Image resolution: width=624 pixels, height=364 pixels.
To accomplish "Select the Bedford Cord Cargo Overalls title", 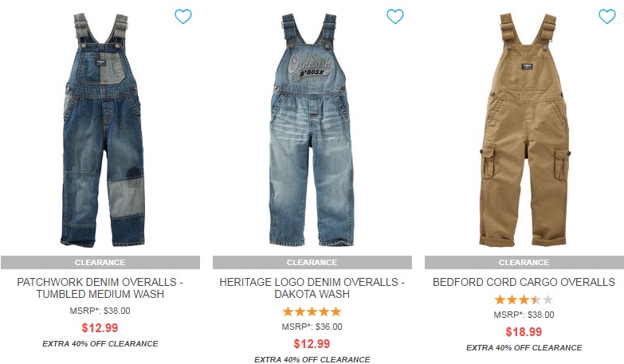I will coord(524,282).
